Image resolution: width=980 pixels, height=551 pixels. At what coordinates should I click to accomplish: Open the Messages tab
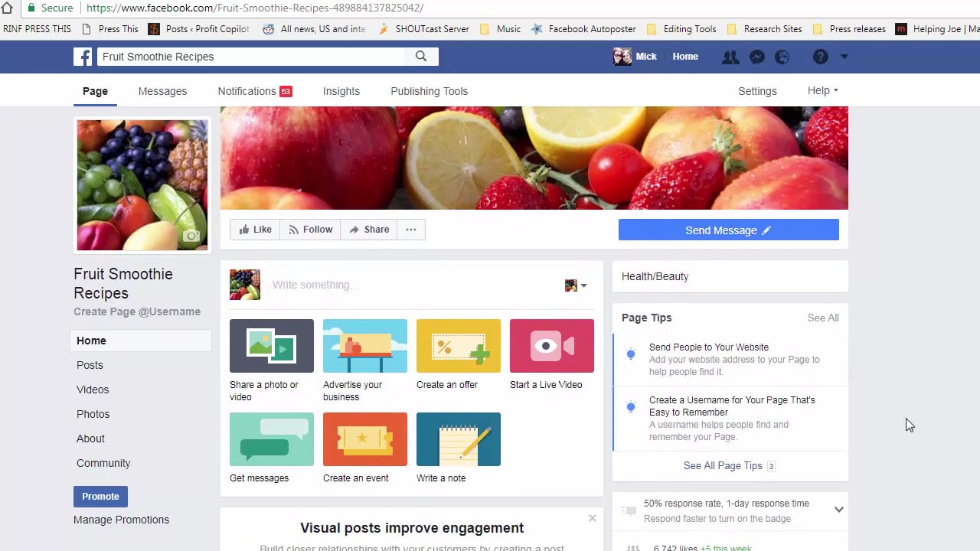click(x=162, y=91)
